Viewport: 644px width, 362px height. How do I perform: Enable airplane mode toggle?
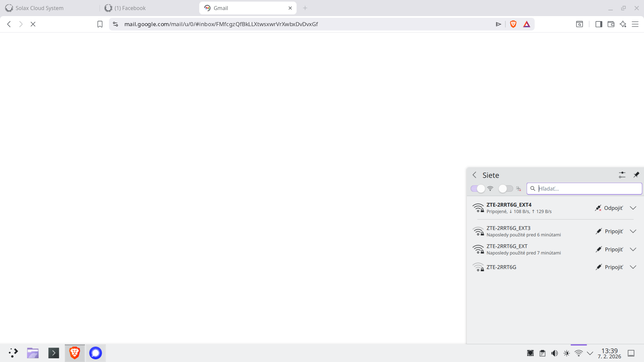tap(505, 188)
